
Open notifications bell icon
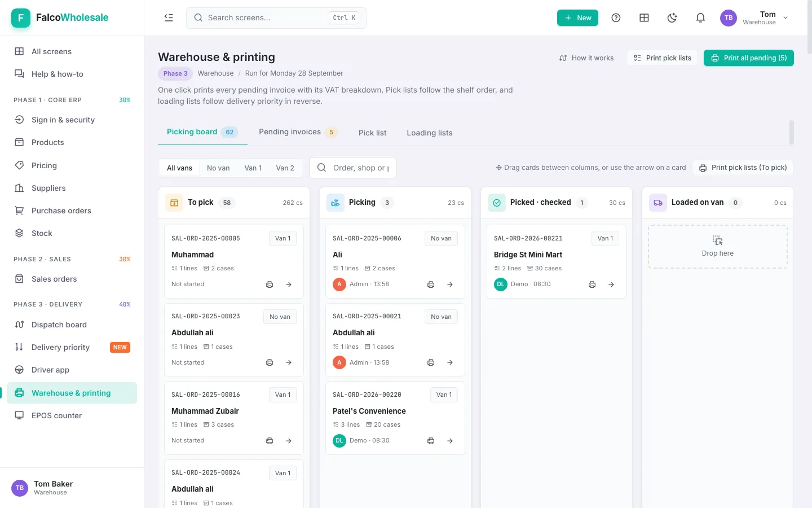(x=700, y=17)
